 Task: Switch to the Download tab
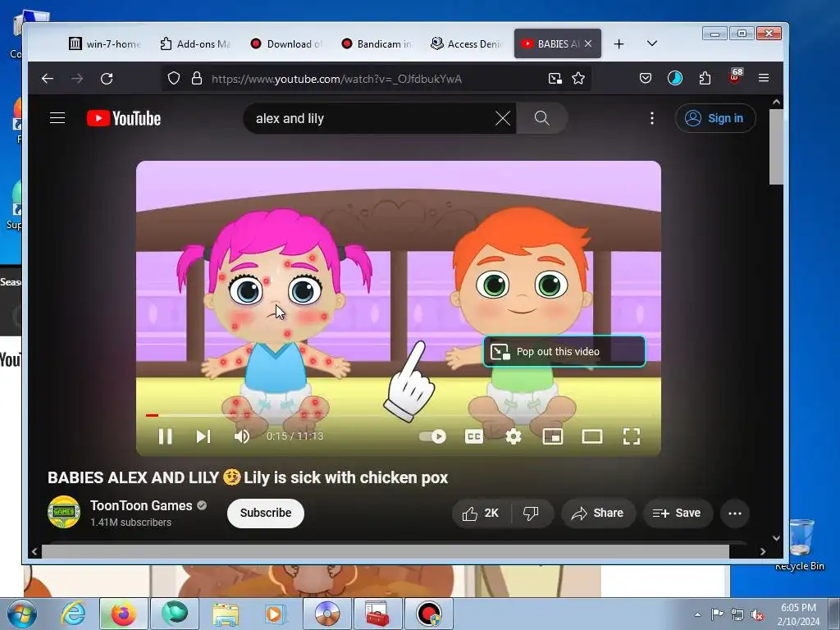(286, 43)
